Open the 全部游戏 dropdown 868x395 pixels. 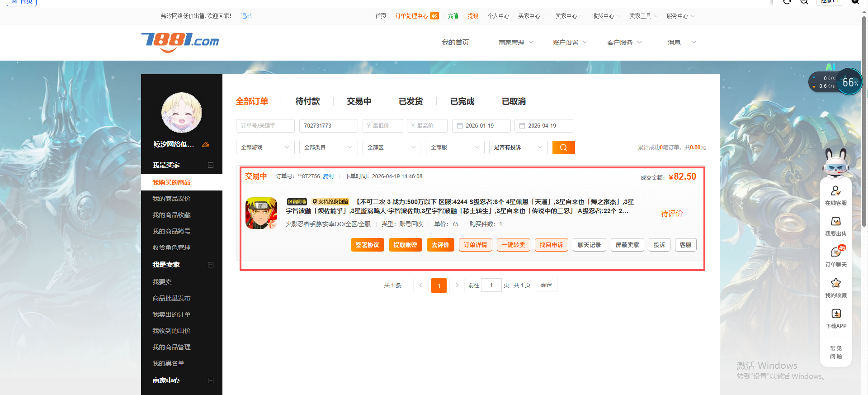[x=265, y=148]
